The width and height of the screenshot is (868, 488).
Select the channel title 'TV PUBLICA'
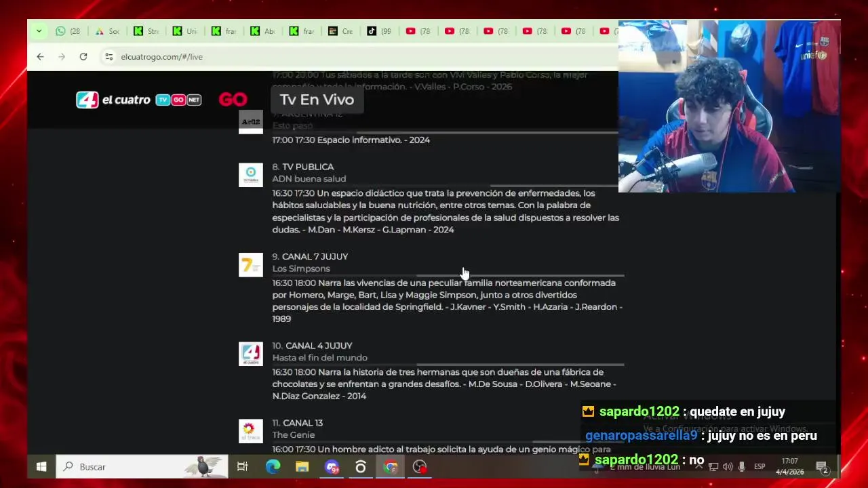308,167
